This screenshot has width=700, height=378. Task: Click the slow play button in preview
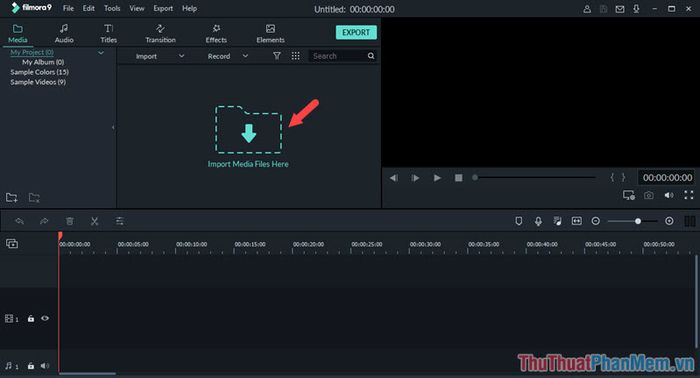point(415,178)
